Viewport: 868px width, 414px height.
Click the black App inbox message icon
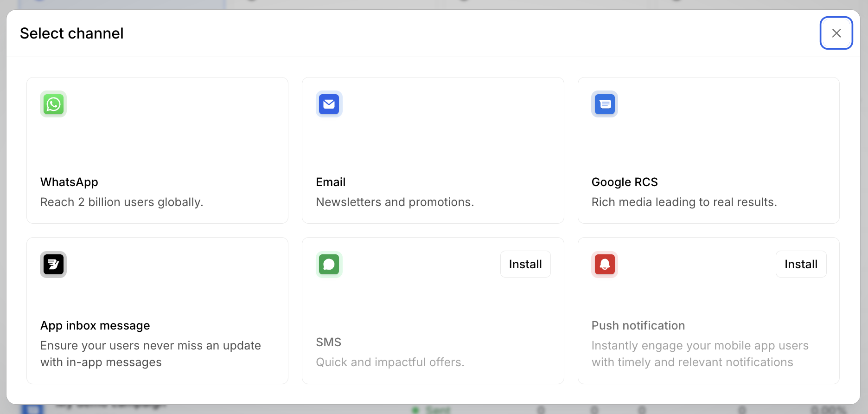(x=53, y=265)
